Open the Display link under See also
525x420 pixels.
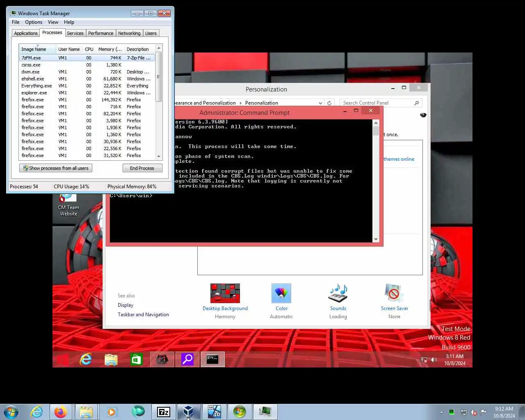click(126, 305)
